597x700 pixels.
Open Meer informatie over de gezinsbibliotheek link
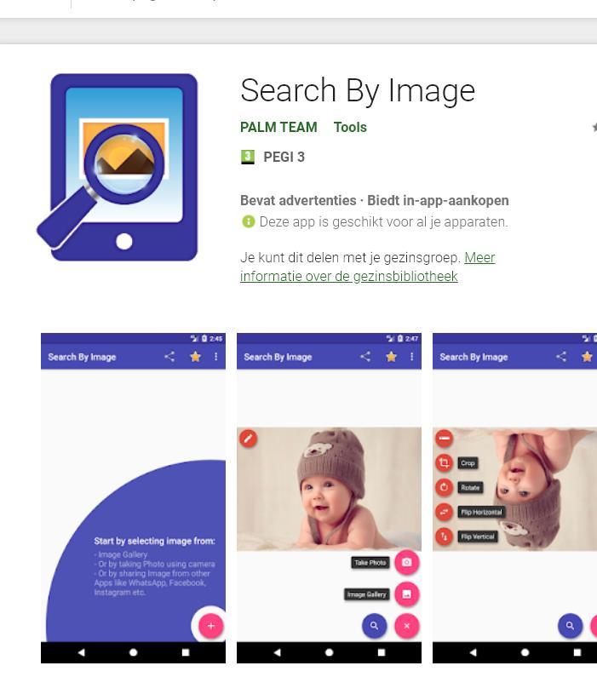368,267
